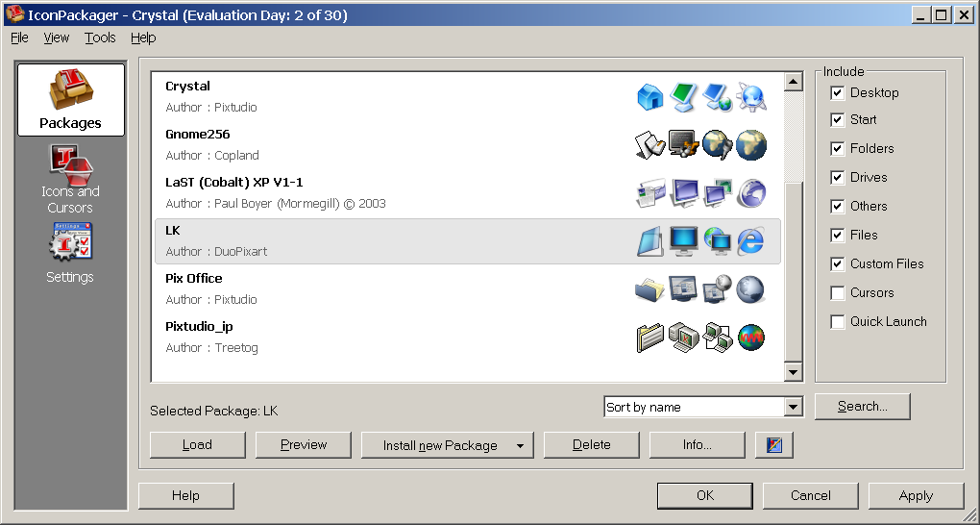Click the package list scroll down arrow

pyautogui.click(x=793, y=372)
